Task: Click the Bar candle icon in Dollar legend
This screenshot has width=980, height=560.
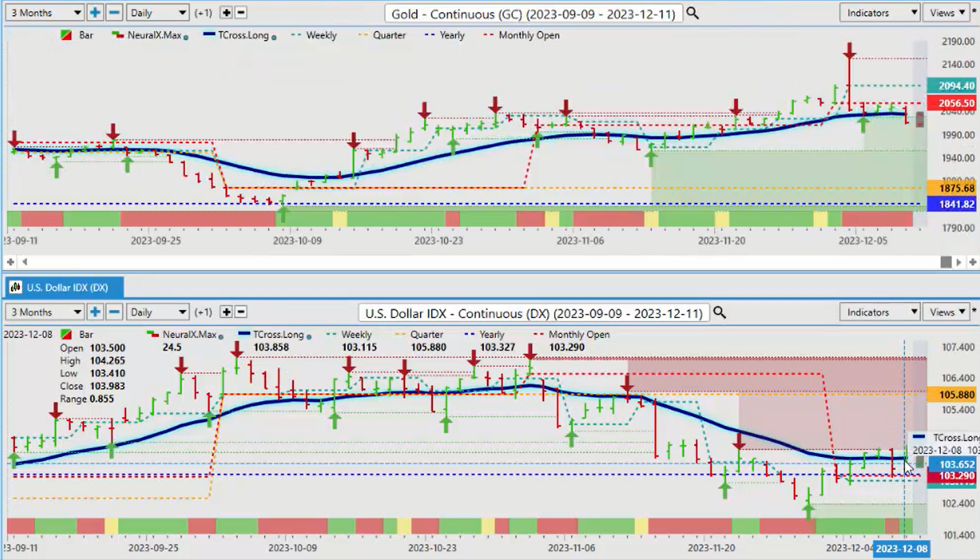Action: tap(67, 335)
